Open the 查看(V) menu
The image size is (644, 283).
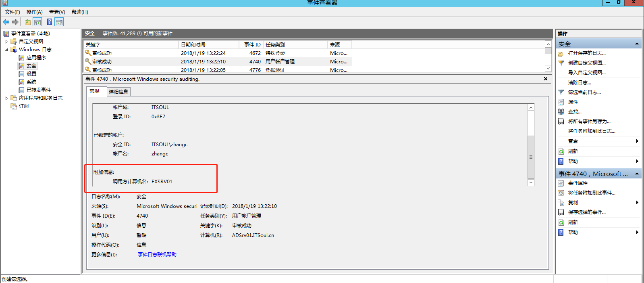[x=57, y=12]
